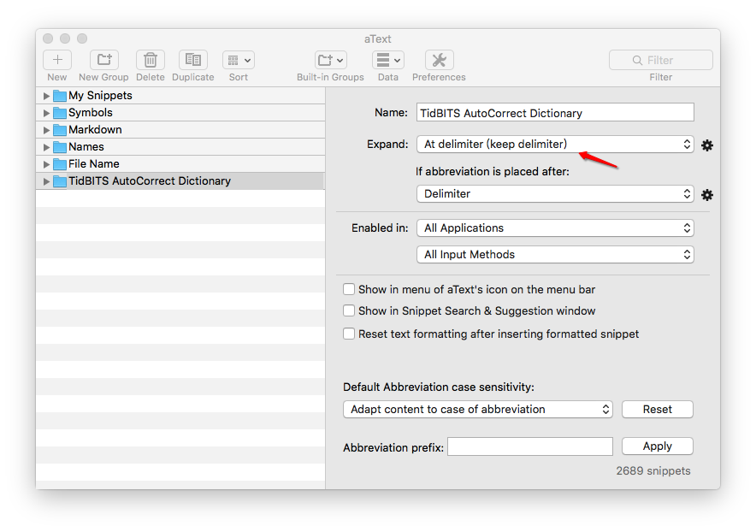
Task: Open the Expand dropdown
Action: [x=555, y=145]
